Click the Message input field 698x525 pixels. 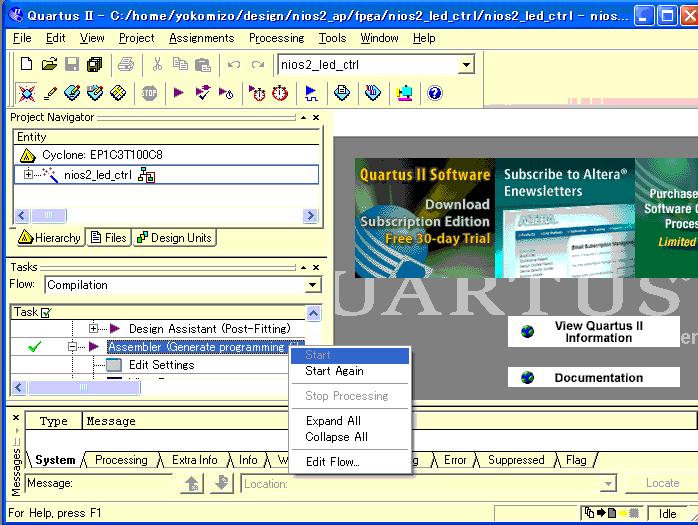pos(99,484)
